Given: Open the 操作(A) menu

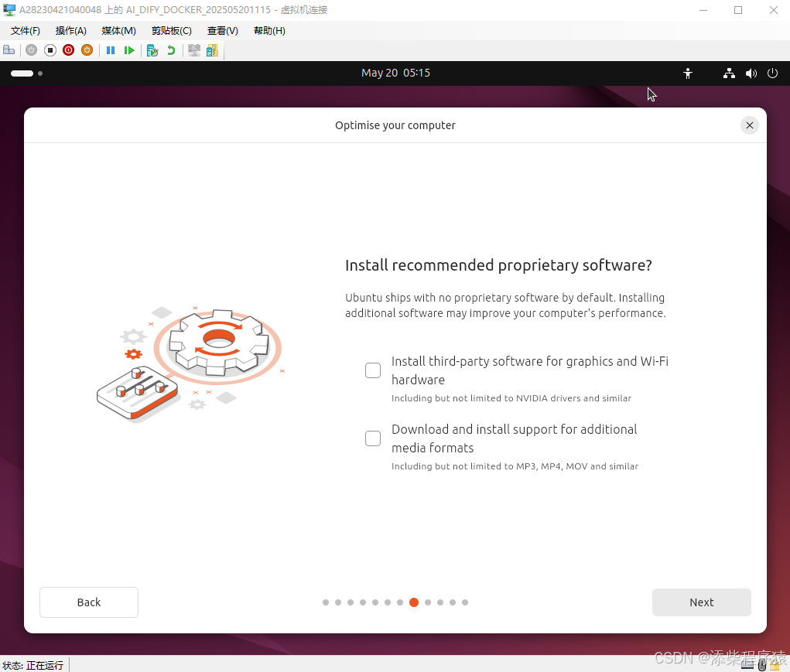Looking at the screenshot, I should point(70,31).
